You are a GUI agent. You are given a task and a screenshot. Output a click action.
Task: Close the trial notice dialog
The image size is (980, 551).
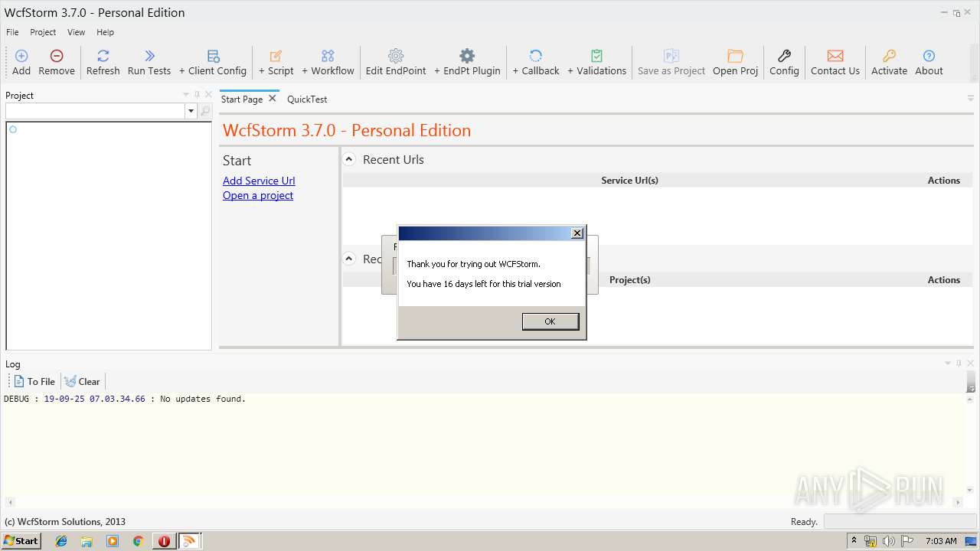click(577, 233)
